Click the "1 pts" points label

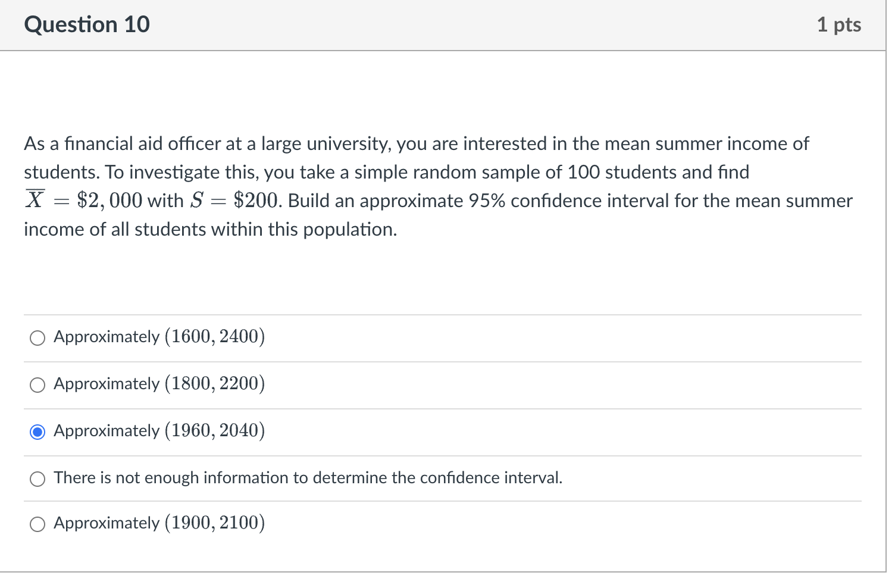(838, 24)
